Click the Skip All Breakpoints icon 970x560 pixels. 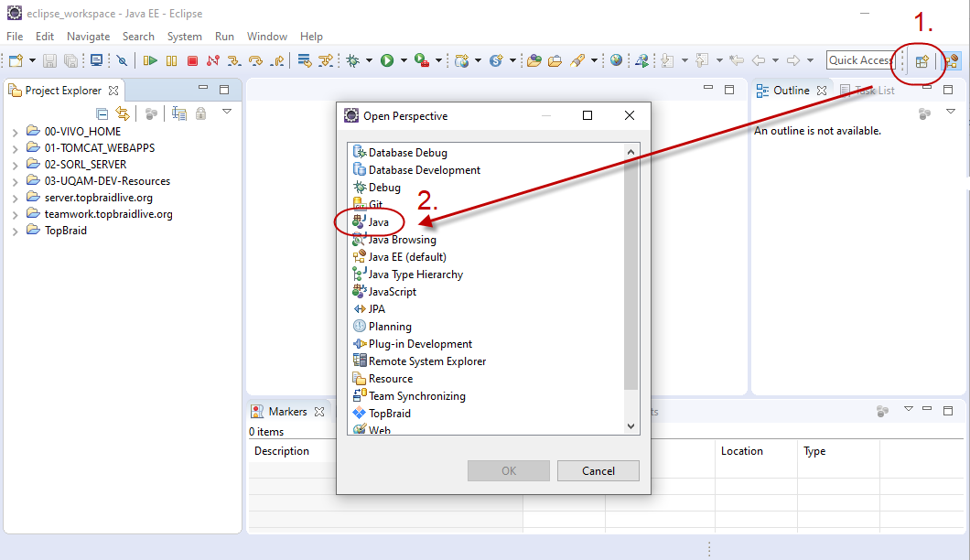click(x=122, y=60)
